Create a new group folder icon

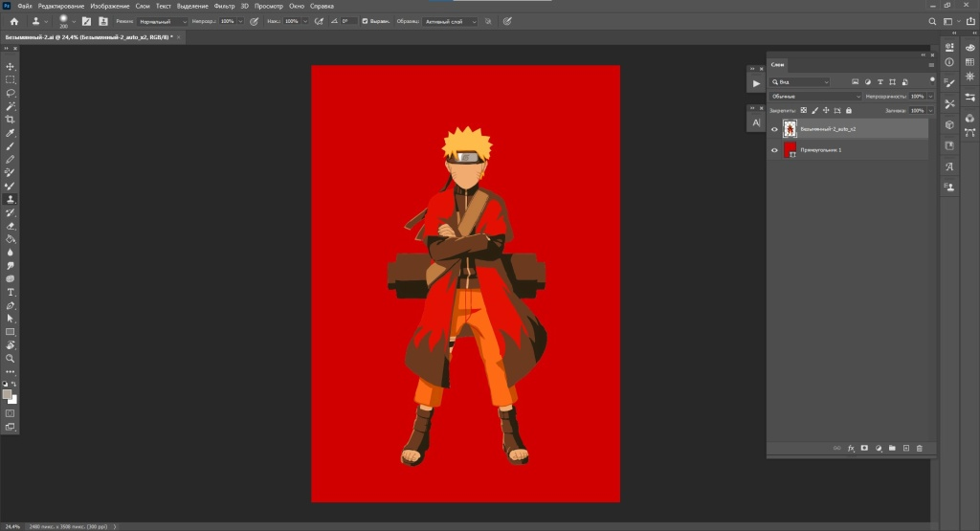click(892, 449)
